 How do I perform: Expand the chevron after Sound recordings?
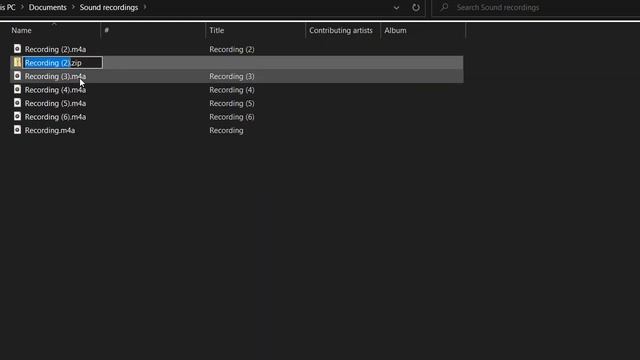coord(144,7)
